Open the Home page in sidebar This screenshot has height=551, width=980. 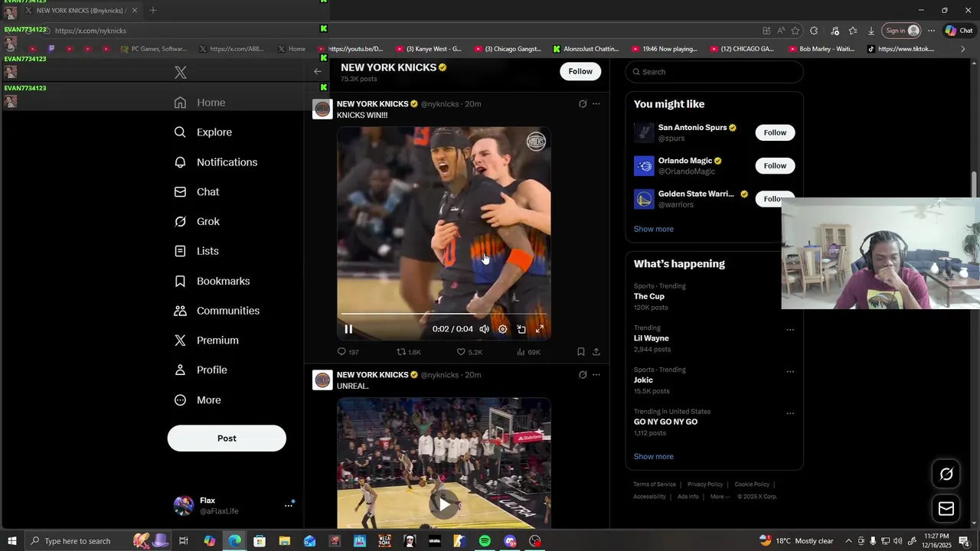coord(200,103)
